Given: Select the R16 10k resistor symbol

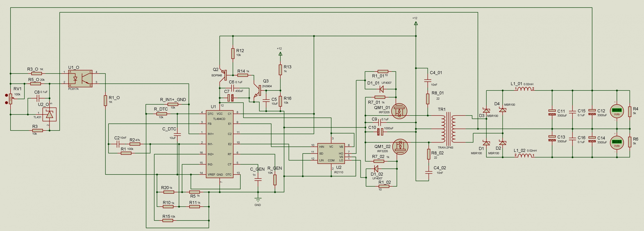Looking at the screenshot, I should (x=280, y=101).
